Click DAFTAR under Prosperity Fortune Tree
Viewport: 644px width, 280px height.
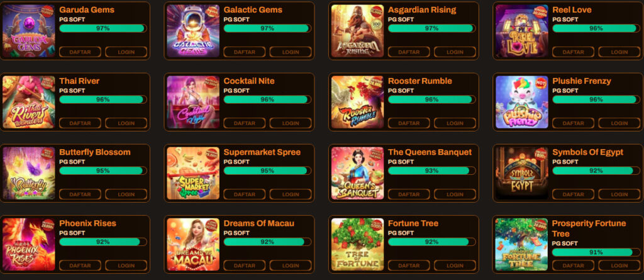click(573, 266)
